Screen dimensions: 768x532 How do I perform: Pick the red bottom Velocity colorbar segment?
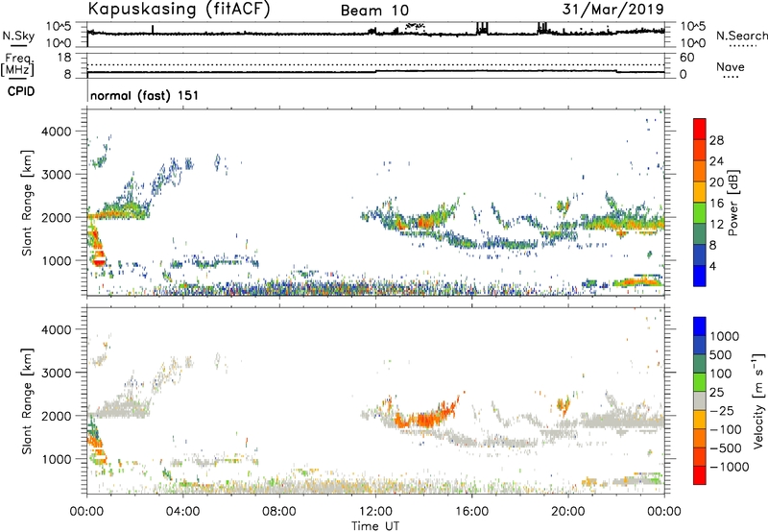(700, 475)
